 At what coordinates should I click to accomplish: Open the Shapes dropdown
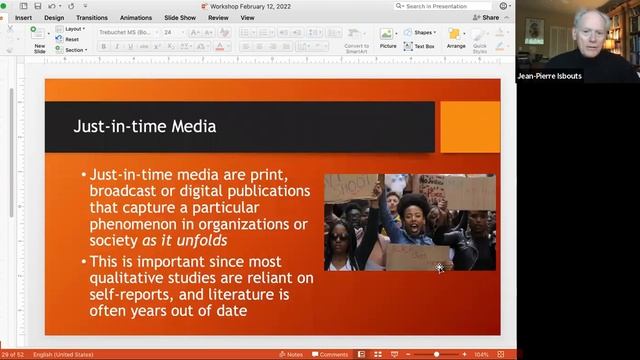pos(420,32)
